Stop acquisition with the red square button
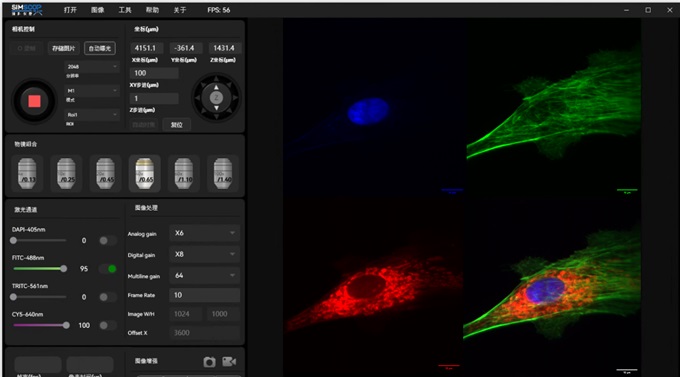 coord(34,101)
